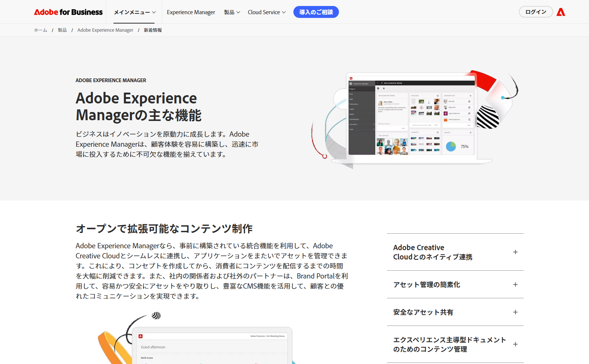The width and height of the screenshot is (589, 364).
Task: Click plus icon beside 安全なアセット共有
Action: (x=515, y=312)
